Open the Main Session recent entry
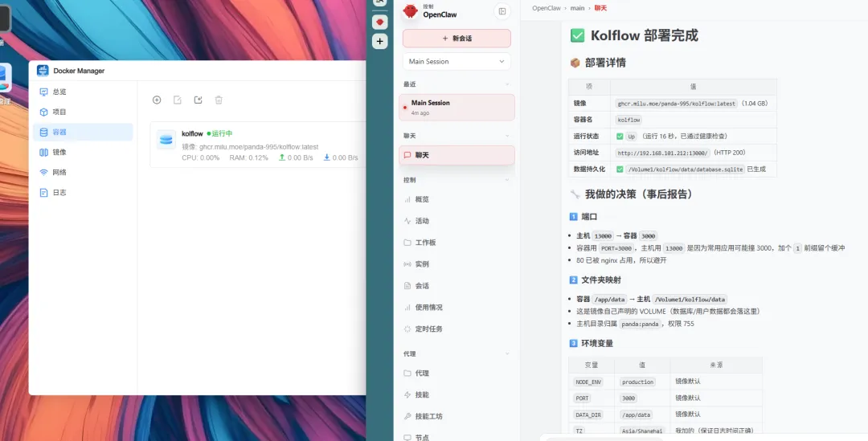The width and height of the screenshot is (868, 441). [457, 108]
